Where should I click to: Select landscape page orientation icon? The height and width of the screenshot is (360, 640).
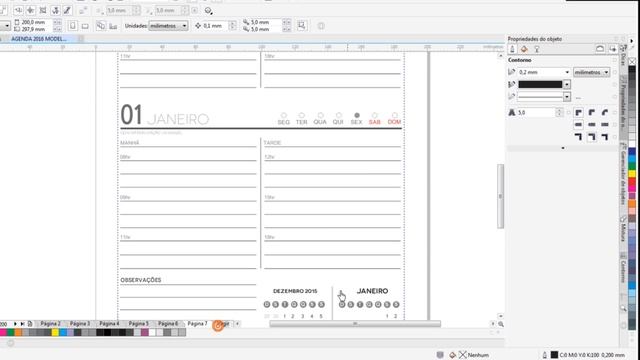[x=85, y=26]
